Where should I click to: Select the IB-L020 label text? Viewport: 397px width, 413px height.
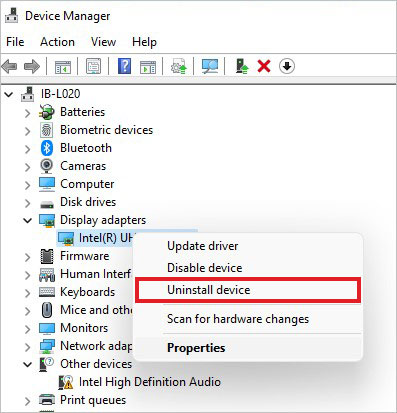coord(60,94)
